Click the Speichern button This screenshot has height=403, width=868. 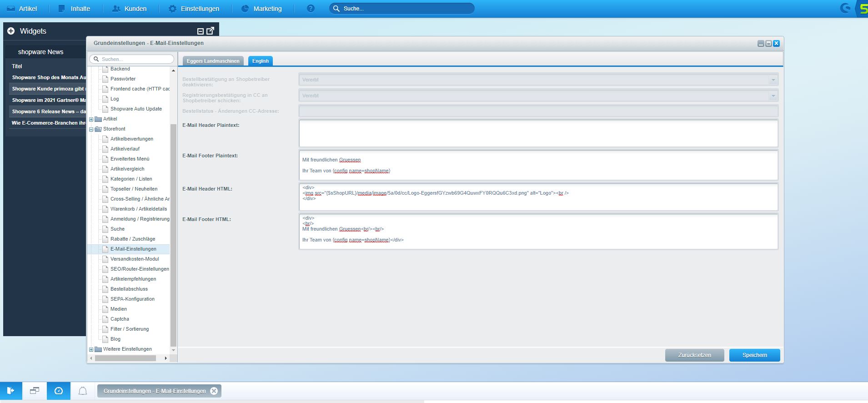(754, 355)
